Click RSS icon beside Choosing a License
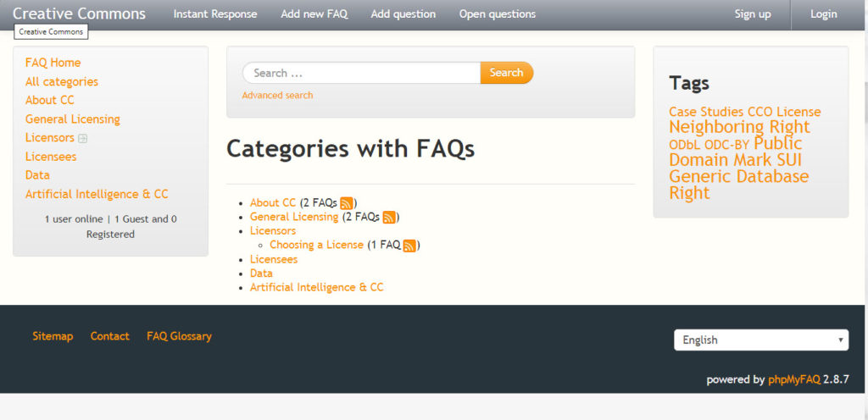The height and width of the screenshot is (420, 868). 409,246
